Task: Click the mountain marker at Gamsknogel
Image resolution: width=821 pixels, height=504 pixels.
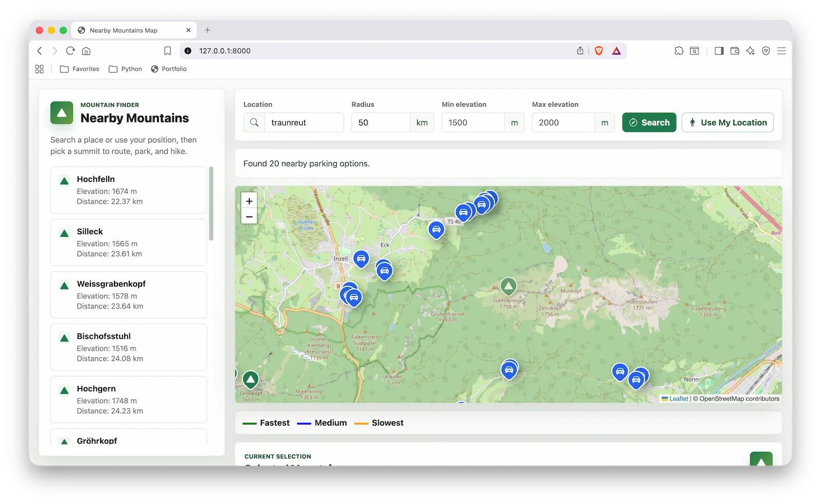Action: (508, 286)
